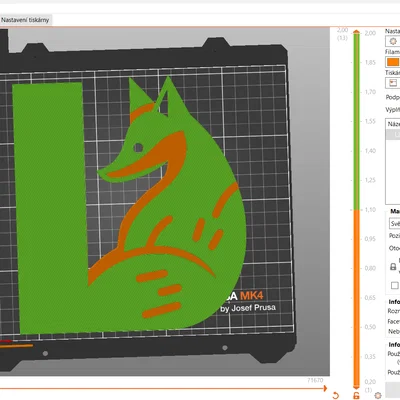The width and height of the screenshot is (400, 400).
Task: Grab the bottom thumb of the vertical layer slider
Action: [356, 387]
